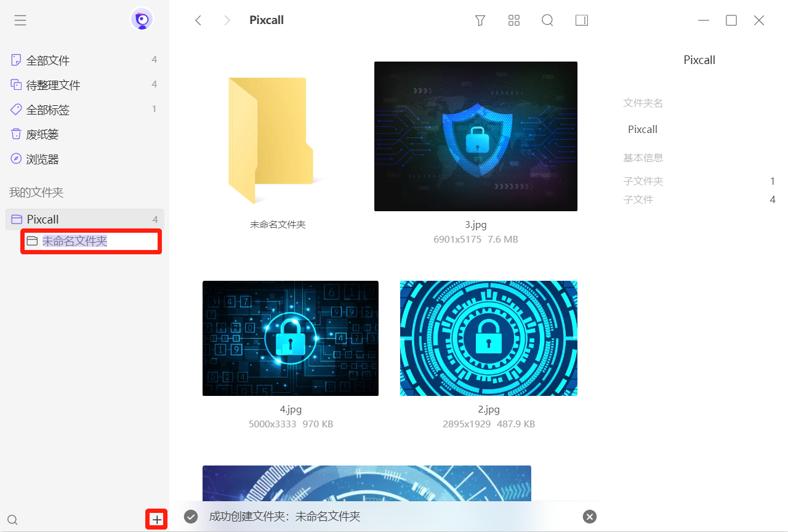
Task: Click the 2895x1929 487.9 KB size text
Action: coord(489,424)
